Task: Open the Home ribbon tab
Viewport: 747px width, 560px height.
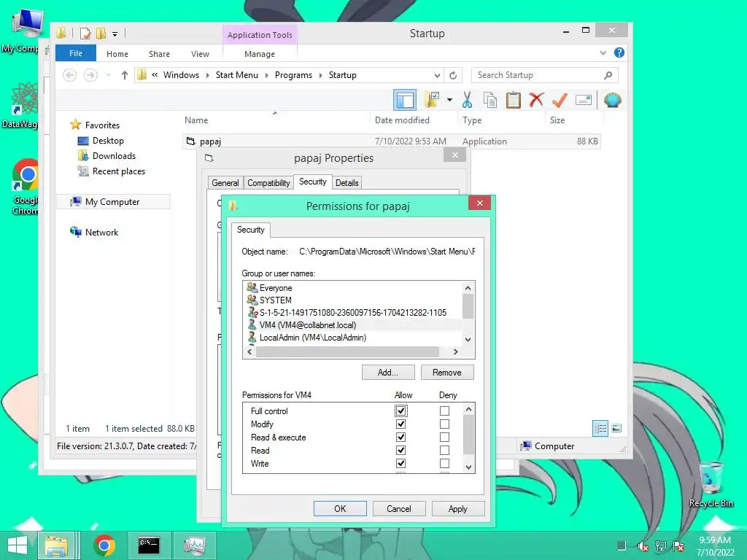Action: (x=117, y=54)
